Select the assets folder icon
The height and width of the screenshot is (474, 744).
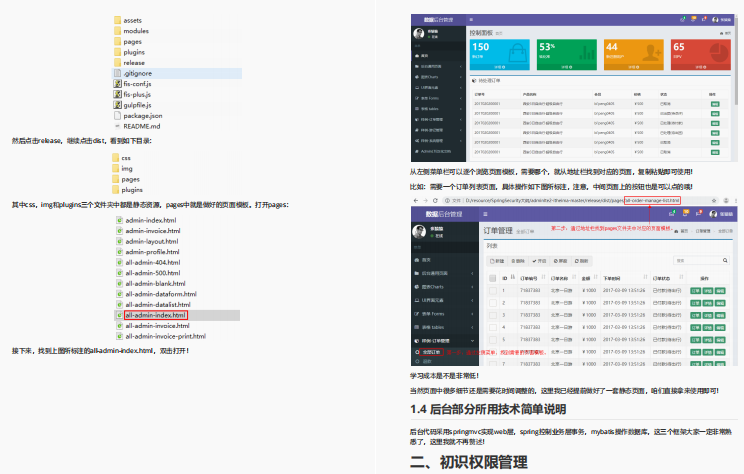(117, 20)
